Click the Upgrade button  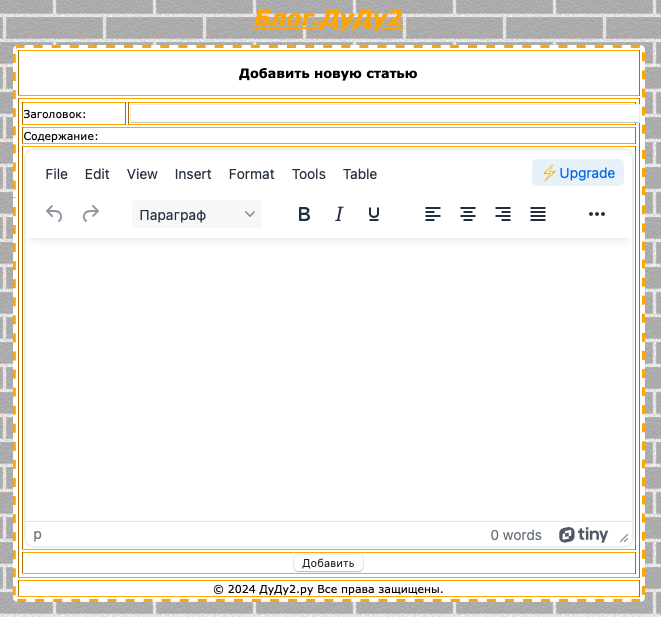578,173
